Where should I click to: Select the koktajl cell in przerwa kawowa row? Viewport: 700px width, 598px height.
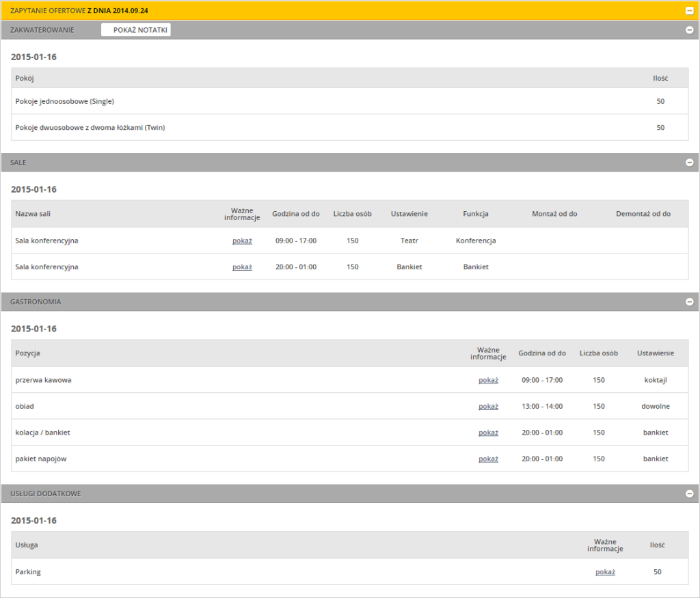coord(656,380)
